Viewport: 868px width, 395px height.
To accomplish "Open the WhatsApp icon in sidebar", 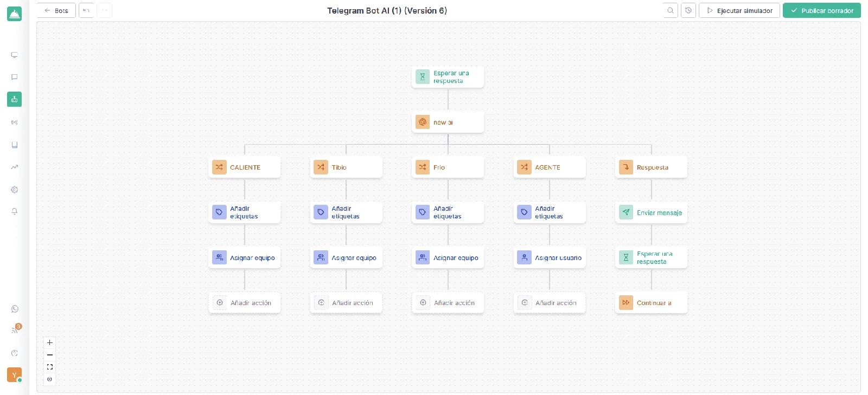I will point(15,309).
